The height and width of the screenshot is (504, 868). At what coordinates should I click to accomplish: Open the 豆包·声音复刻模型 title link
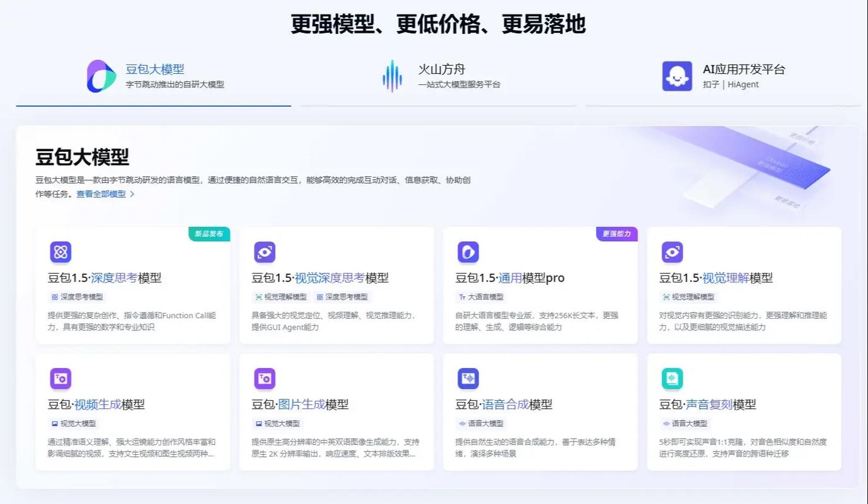point(708,404)
